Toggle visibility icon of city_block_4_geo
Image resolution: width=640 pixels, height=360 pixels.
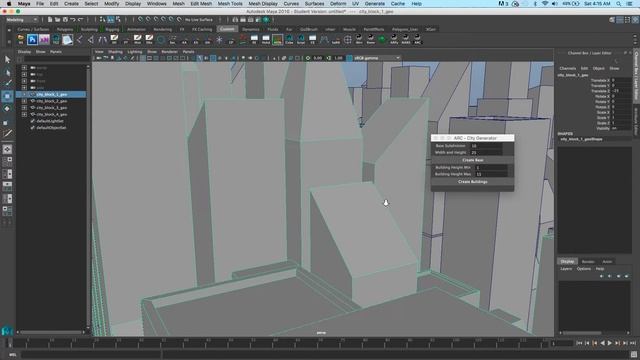coord(33,114)
